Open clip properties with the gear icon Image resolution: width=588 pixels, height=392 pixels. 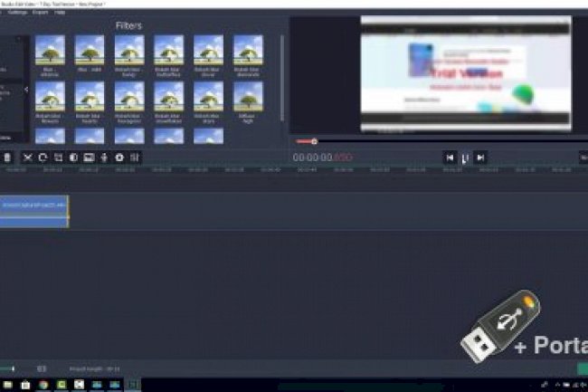[119, 158]
